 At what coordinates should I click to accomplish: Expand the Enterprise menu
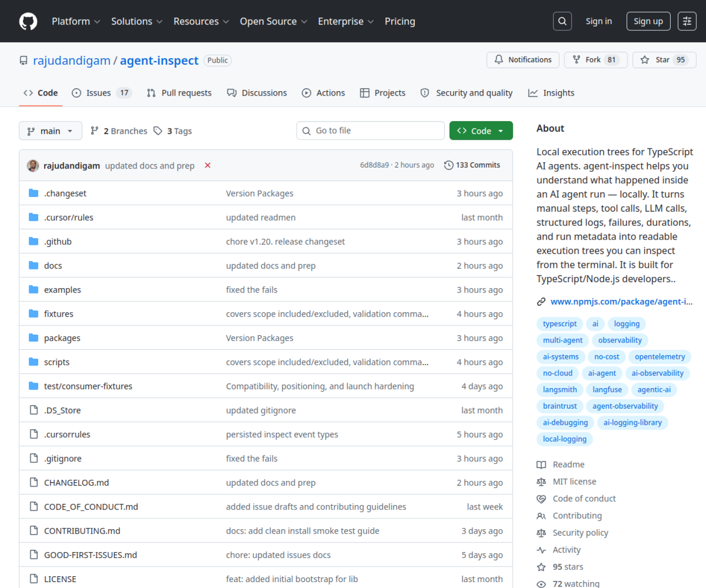point(346,22)
